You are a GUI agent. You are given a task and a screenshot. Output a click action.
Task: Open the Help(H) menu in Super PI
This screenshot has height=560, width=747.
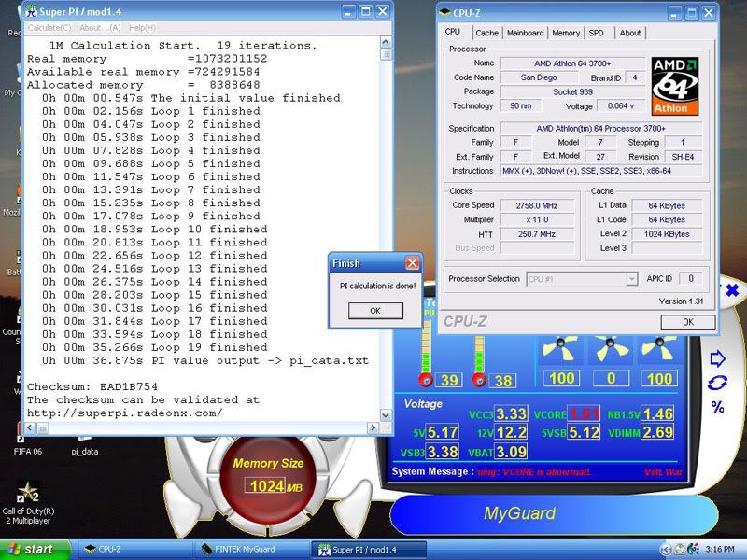[142, 28]
